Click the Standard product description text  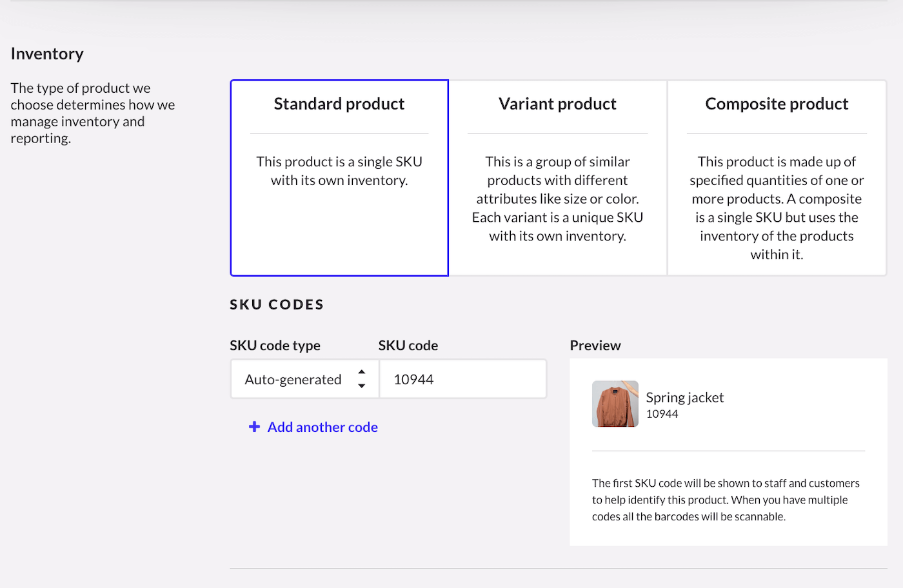coord(339,170)
